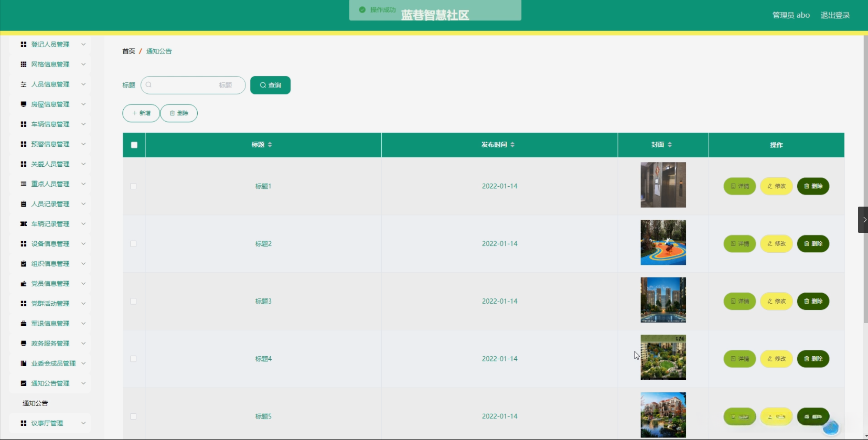Open the cover thumbnail for 标题4

click(663, 358)
